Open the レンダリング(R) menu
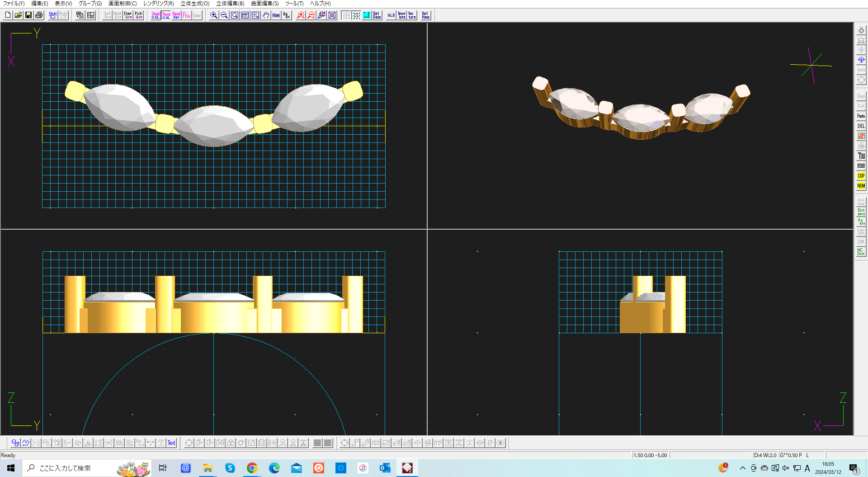 158,4
